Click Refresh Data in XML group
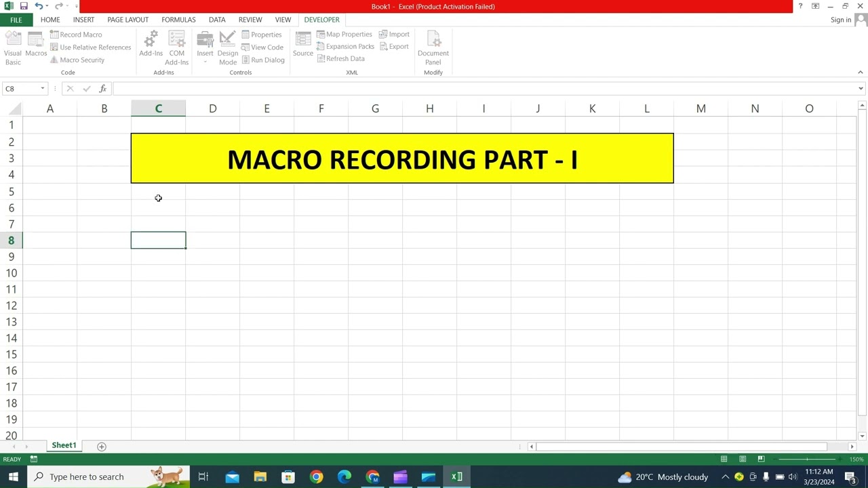 point(340,58)
